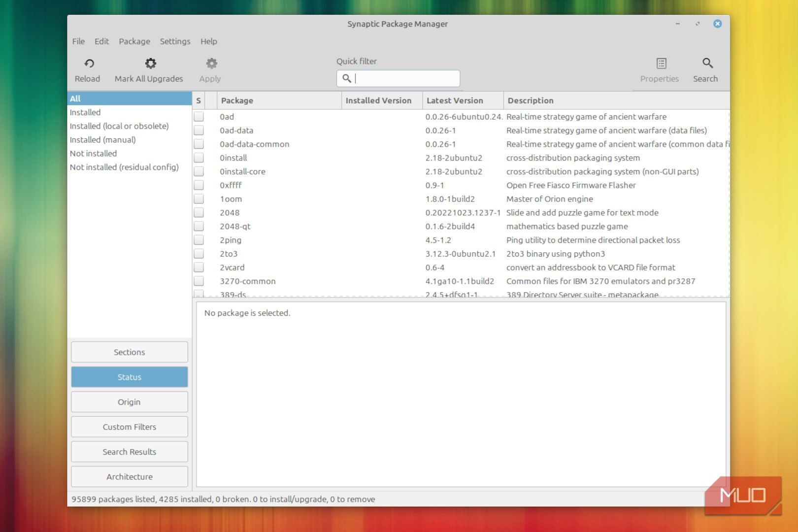Switch to Custom Filters view
The width and height of the screenshot is (798, 532).
click(x=129, y=427)
